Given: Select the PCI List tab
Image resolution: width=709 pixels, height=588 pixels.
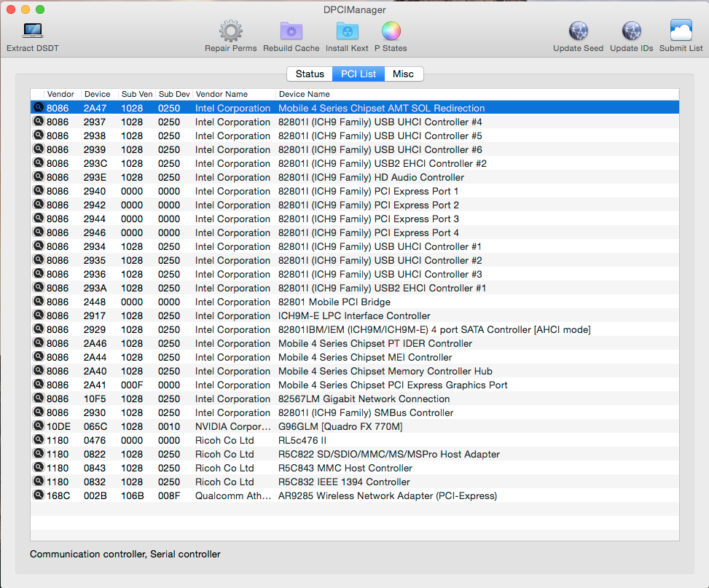Looking at the screenshot, I should click(359, 74).
